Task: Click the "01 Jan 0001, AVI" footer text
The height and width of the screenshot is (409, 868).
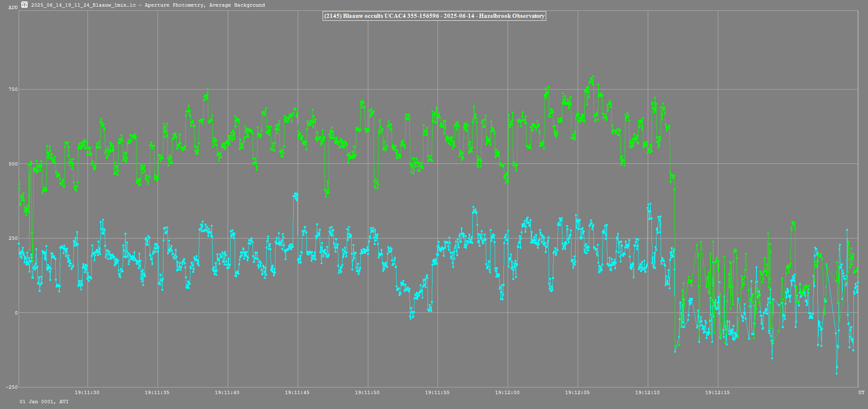Action: pos(44,402)
